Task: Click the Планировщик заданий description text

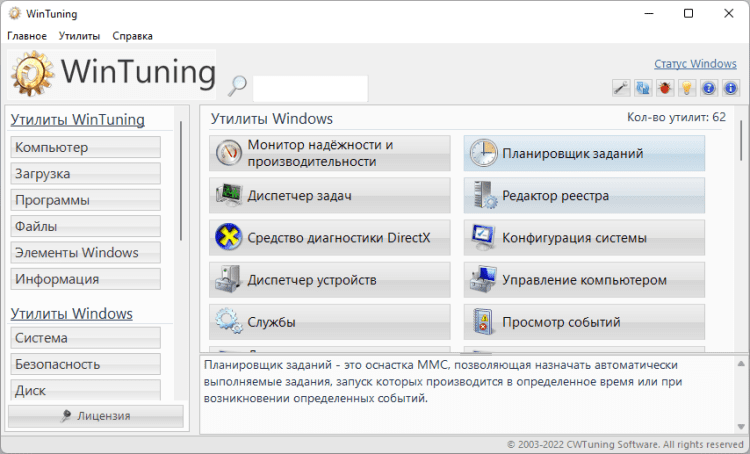Action: click(x=441, y=382)
